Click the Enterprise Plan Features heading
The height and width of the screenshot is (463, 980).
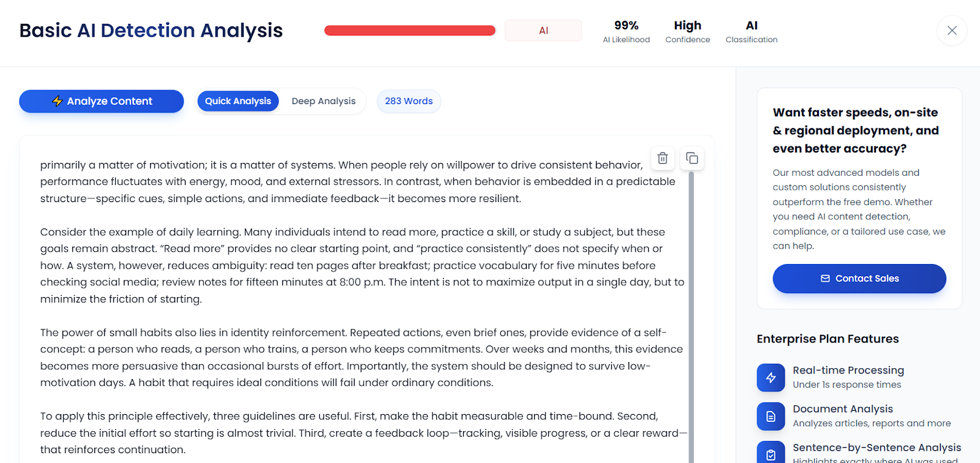click(x=827, y=339)
